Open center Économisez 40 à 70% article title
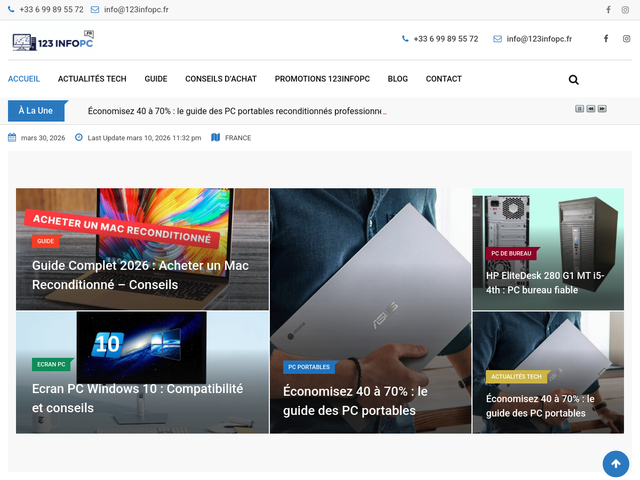 click(355, 401)
